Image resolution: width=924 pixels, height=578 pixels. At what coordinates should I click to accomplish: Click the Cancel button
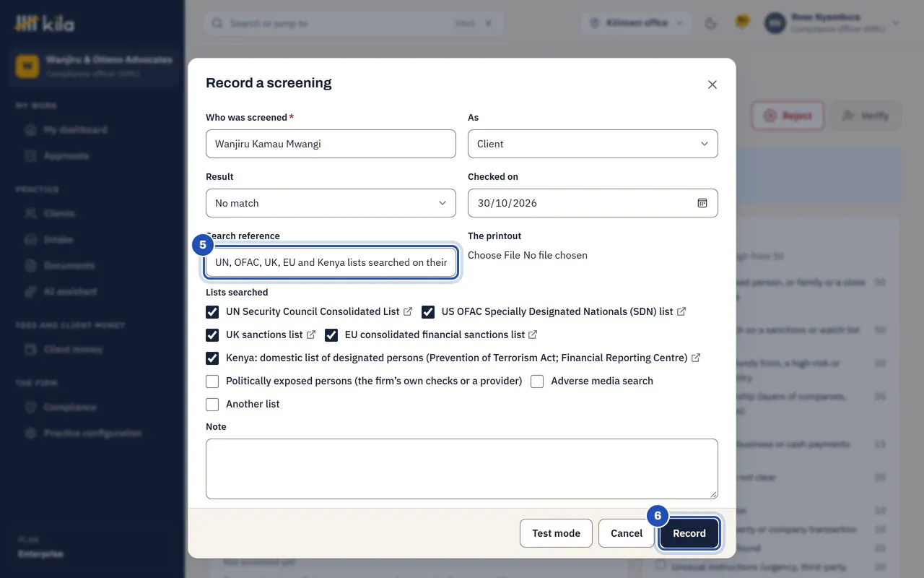tap(627, 533)
